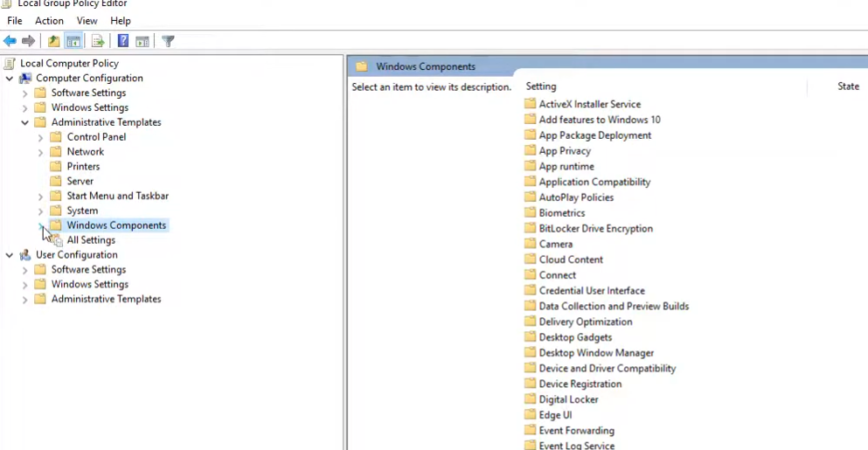Screen dimensions: 868x450
Task: Select Device Registration entry
Action: click(x=580, y=384)
